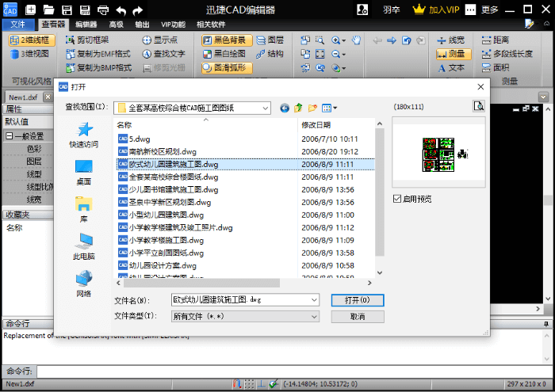Image resolution: width=555 pixels, height=392 pixels.
Task: Click the 线宽 line width tool
Action: (x=451, y=40)
